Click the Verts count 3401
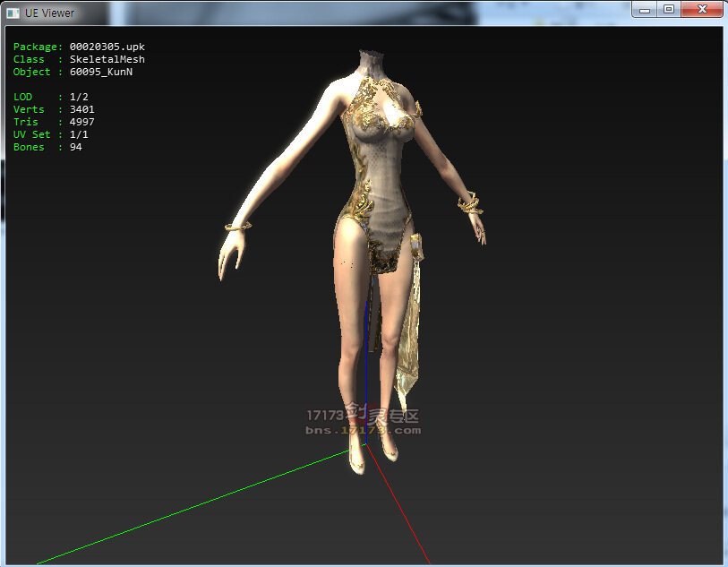Viewport: 728px width, 567px height. tap(82, 109)
